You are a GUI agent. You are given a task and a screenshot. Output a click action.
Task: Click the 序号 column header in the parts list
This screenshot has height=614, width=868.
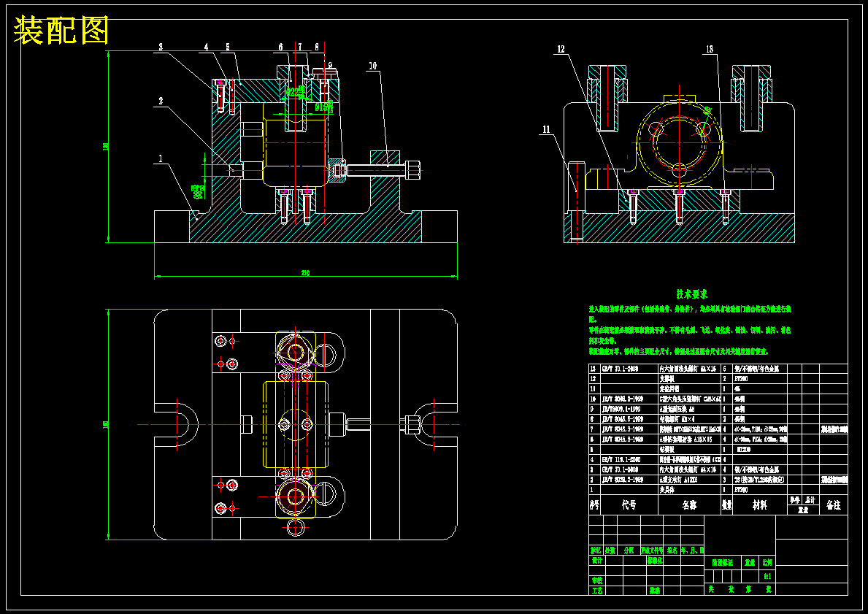[x=594, y=504]
